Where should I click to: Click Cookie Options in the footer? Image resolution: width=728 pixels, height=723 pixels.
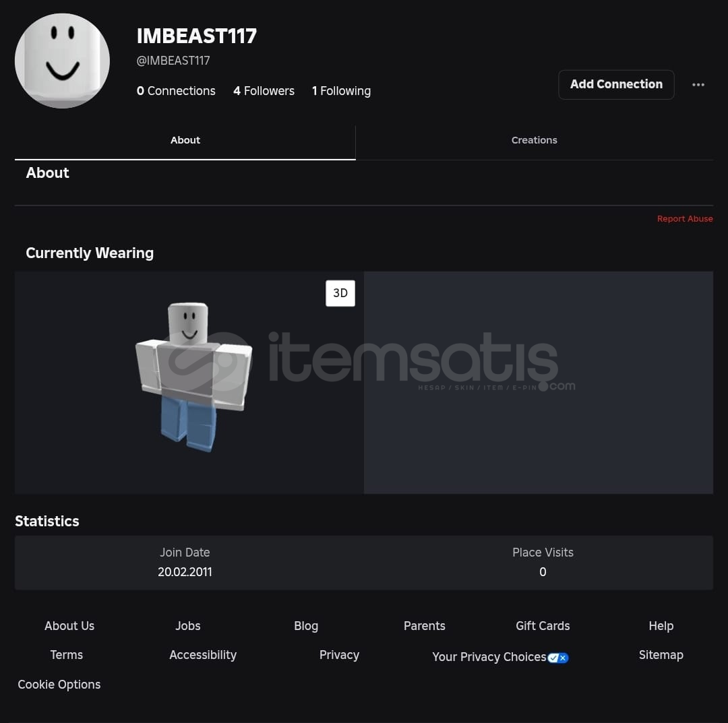[59, 685]
